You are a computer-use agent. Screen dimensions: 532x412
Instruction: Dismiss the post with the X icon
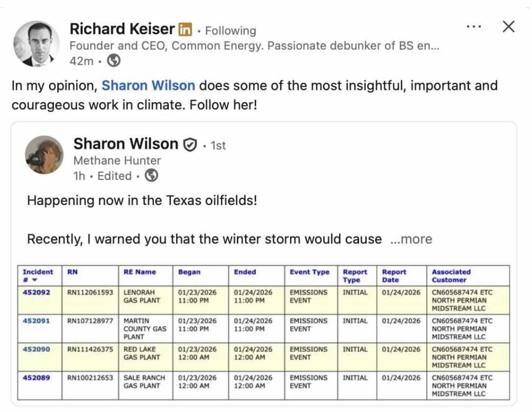point(508,27)
